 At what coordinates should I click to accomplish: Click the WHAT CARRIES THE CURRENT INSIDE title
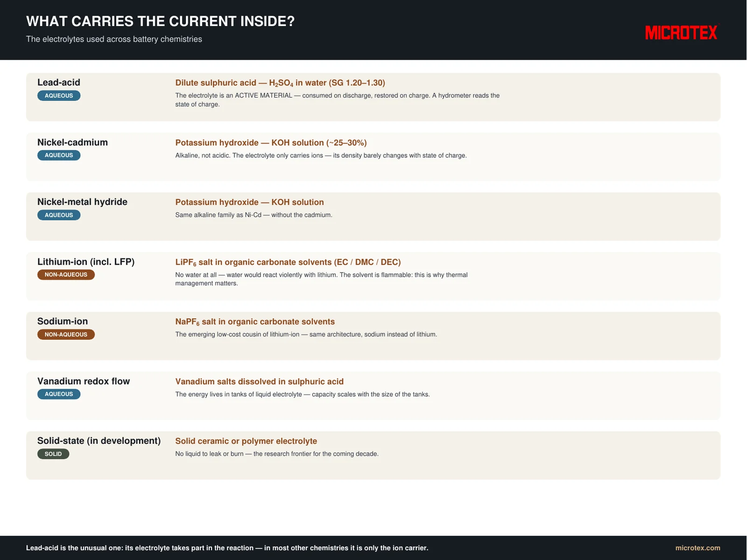(x=160, y=21)
